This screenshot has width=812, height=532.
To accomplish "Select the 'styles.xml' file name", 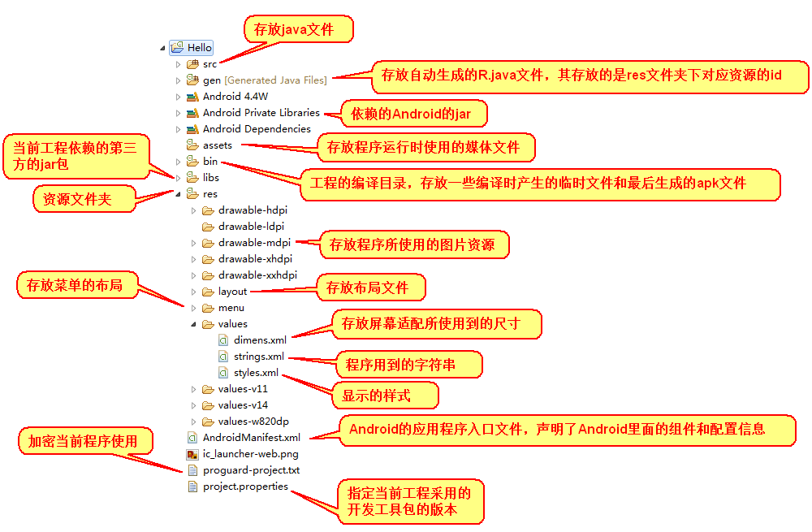I will pos(256,373).
